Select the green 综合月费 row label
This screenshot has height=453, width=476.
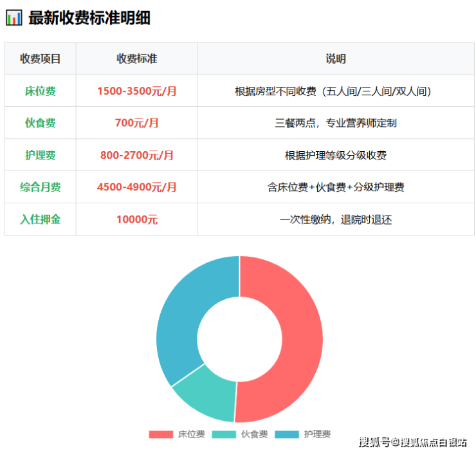(41, 187)
